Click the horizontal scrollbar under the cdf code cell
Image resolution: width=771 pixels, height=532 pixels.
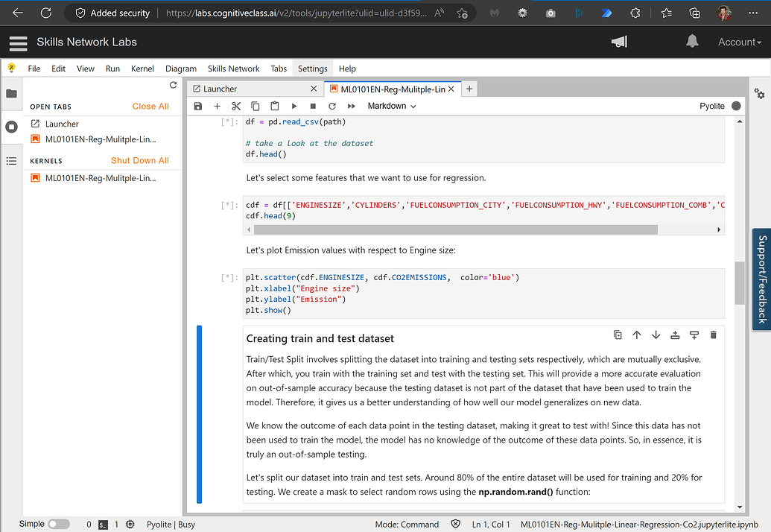coord(454,229)
